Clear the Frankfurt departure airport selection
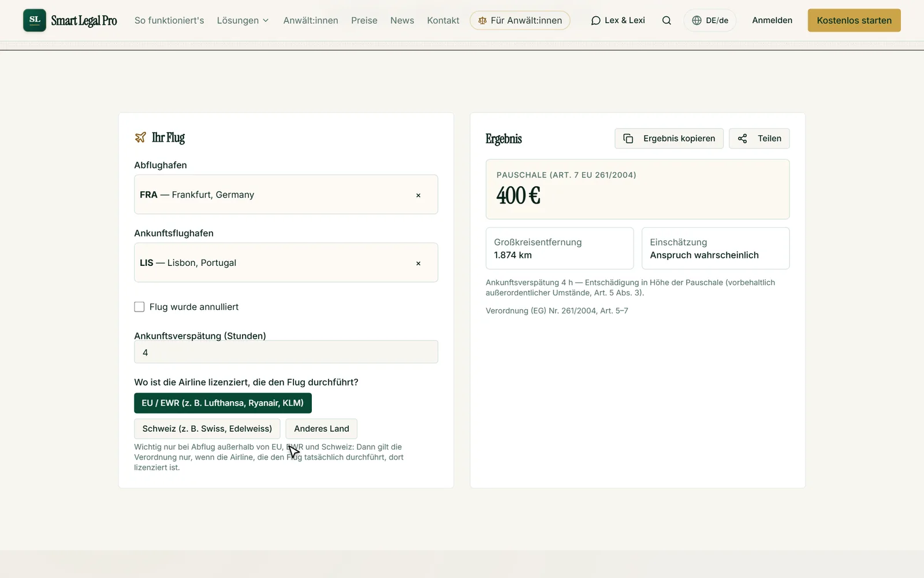 [418, 195]
